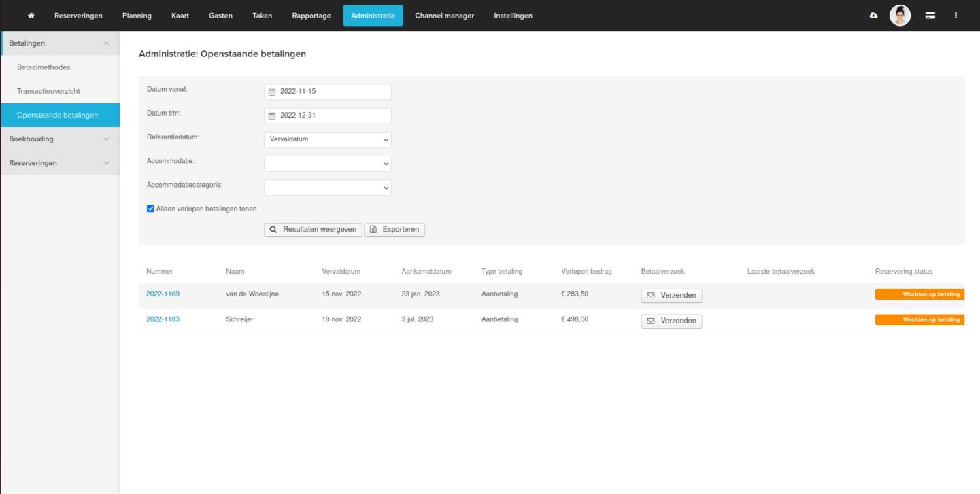Image resolution: width=980 pixels, height=494 pixels.
Task: Click Resultaten weergeven button
Action: point(313,230)
